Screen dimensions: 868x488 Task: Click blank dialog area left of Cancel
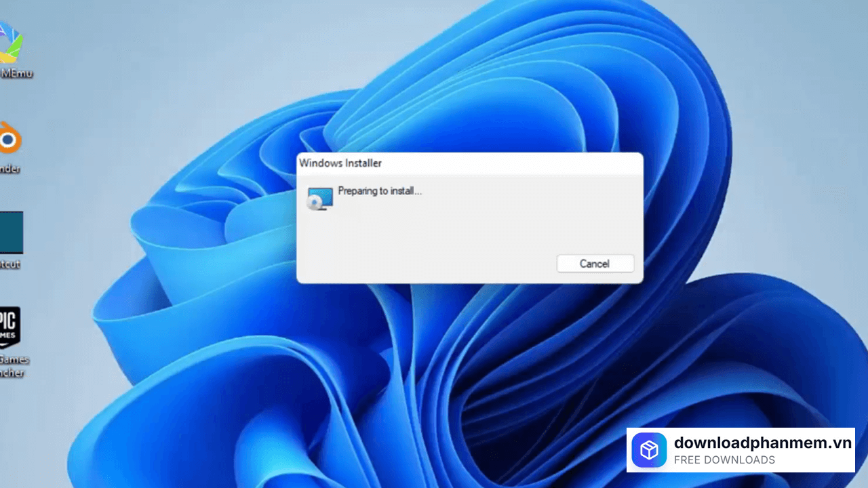(x=434, y=263)
